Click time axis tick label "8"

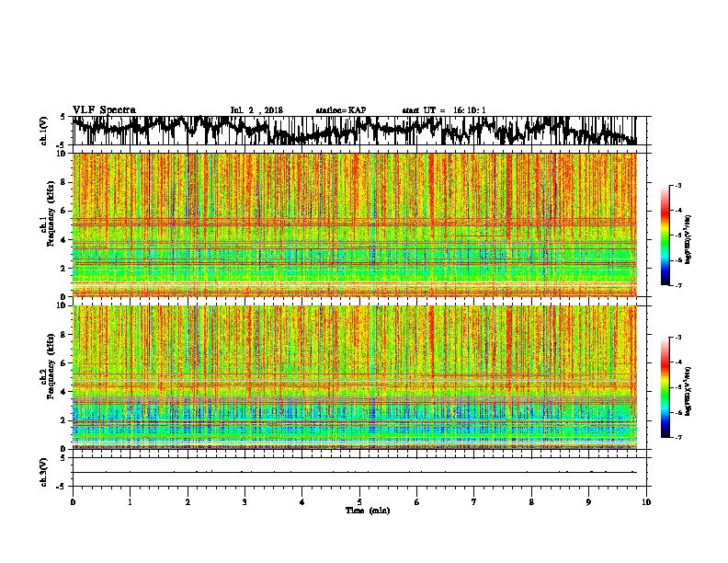(531, 502)
